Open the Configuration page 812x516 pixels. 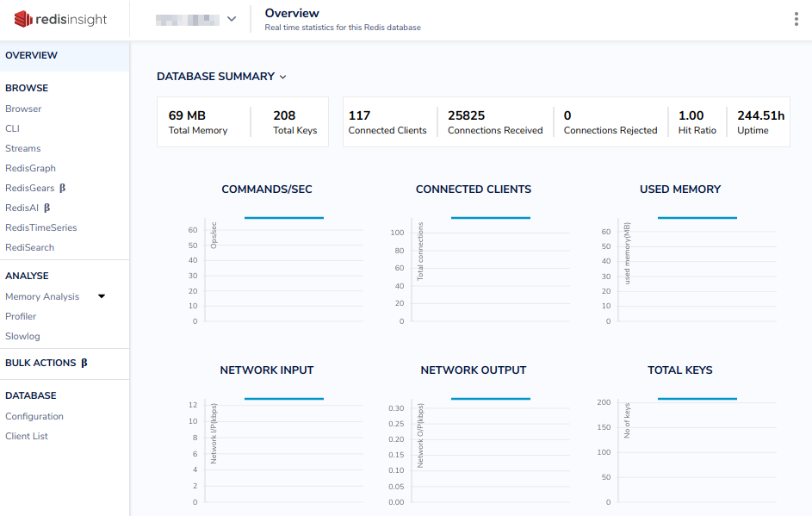[34, 416]
